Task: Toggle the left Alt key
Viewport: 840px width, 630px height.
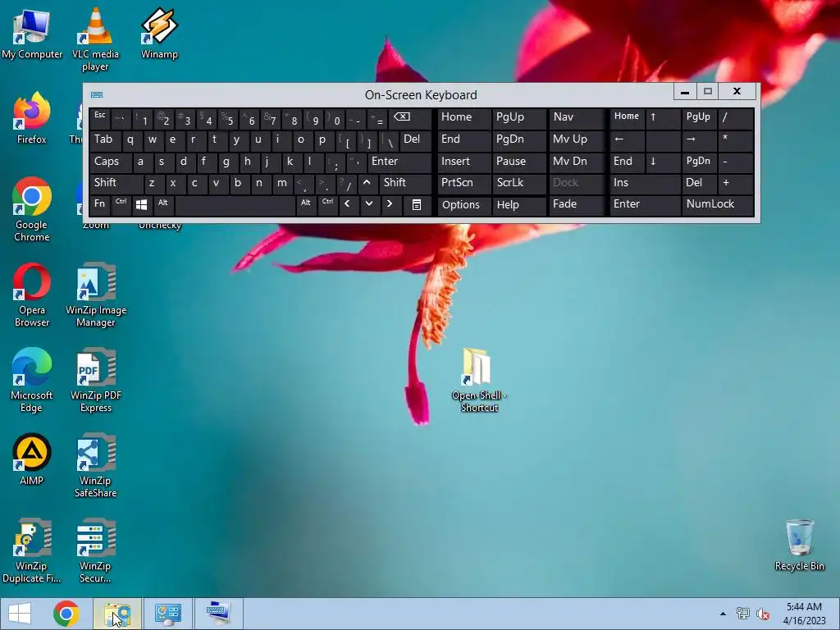Action: coord(163,204)
